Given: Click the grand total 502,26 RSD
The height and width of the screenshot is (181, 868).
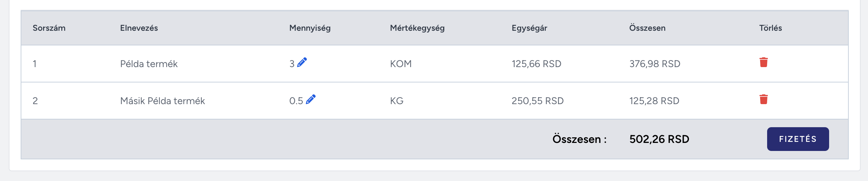Looking at the screenshot, I should pos(659,139).
